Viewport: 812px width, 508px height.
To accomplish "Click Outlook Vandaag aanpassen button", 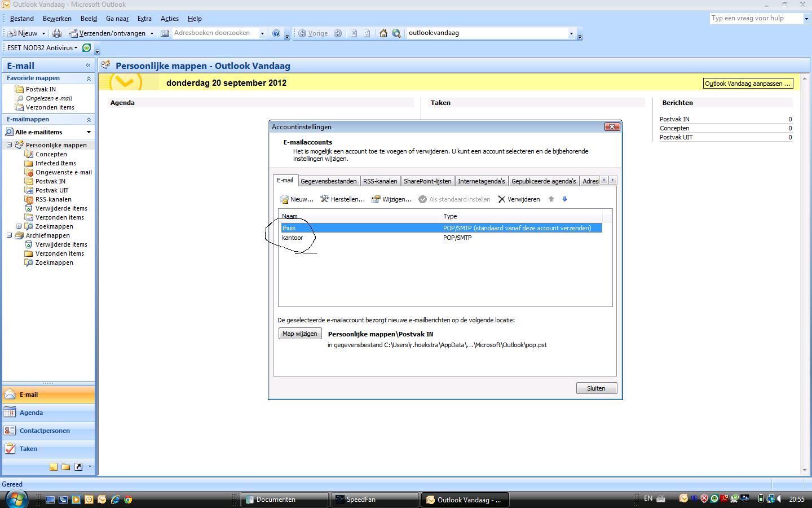I will (748, 84).
